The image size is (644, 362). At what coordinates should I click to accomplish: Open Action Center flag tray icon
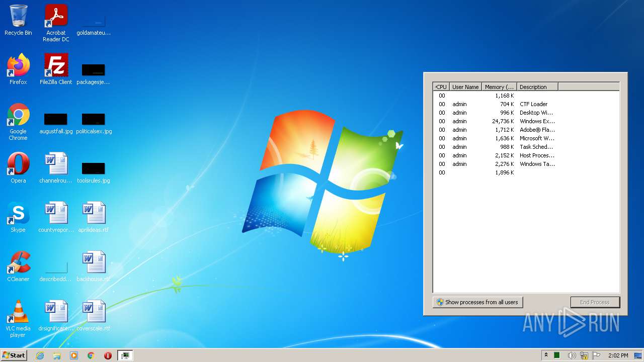point(597,355)
